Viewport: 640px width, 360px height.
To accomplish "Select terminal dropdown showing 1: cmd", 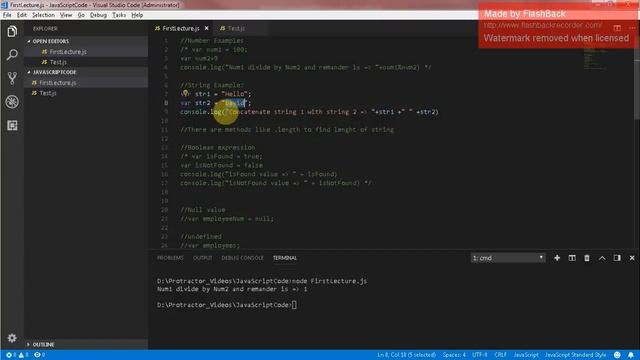I will (508, 258).
